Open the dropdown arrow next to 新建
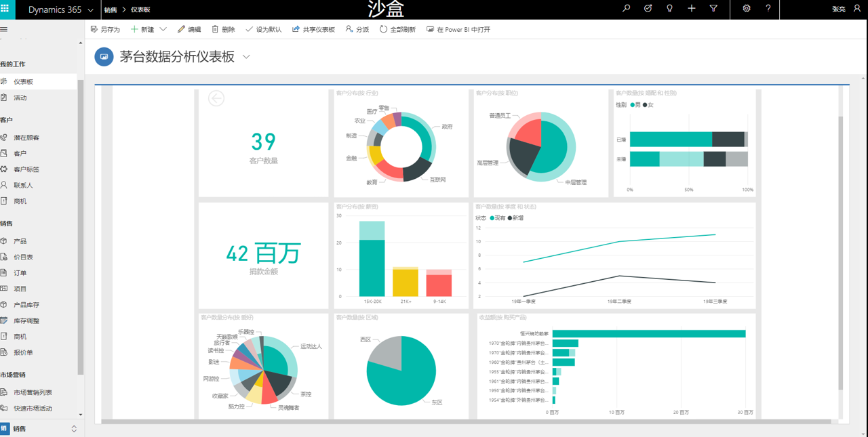The width and height of the screenshot is (868, 437). point(163,29)
